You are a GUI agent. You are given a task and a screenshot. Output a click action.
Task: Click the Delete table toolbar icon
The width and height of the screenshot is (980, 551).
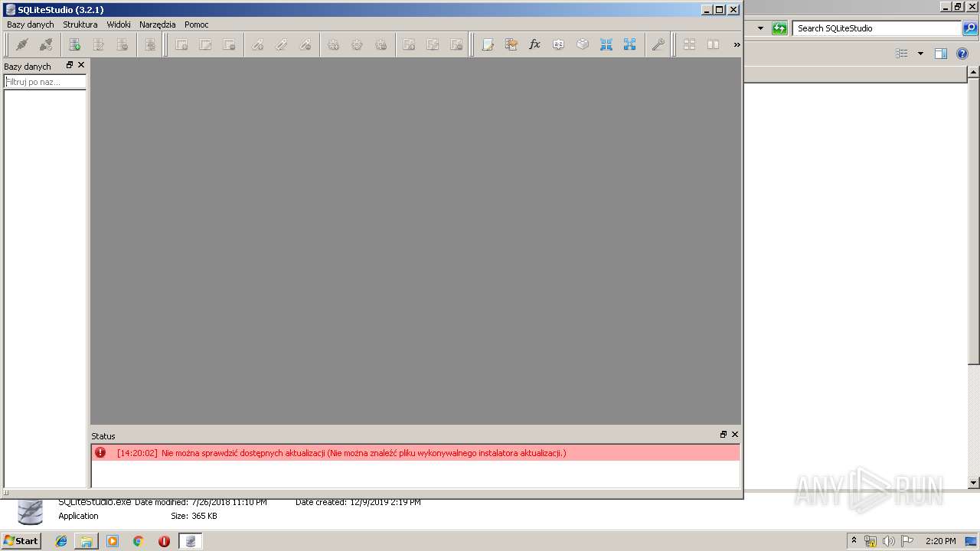point(229,45)
